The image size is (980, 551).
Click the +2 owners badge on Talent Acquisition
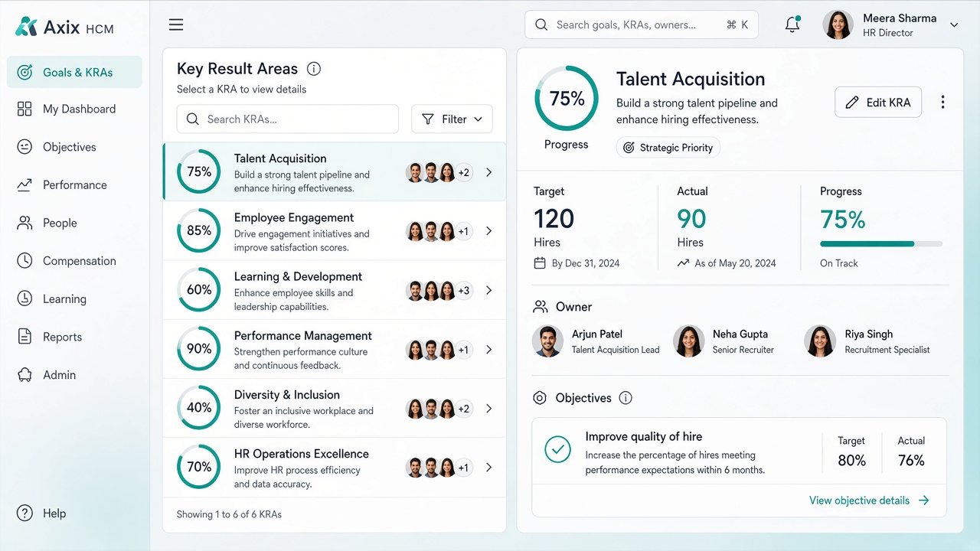tap(464, 172)
